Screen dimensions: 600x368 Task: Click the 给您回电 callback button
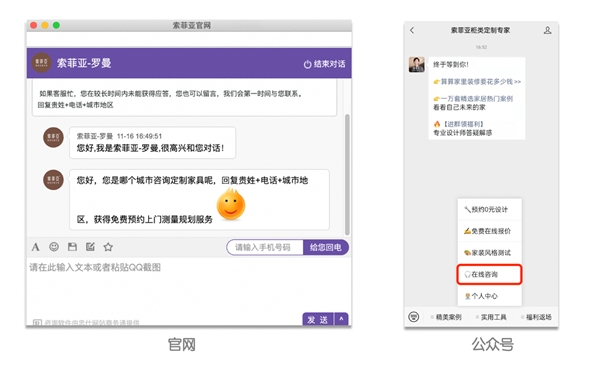[326, 248]
